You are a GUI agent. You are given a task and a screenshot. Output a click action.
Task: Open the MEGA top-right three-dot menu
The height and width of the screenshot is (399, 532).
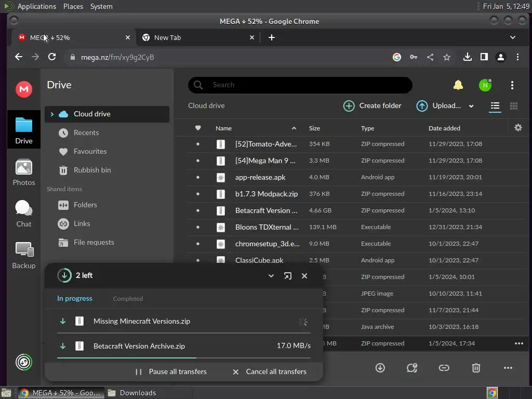pos(512,85)
